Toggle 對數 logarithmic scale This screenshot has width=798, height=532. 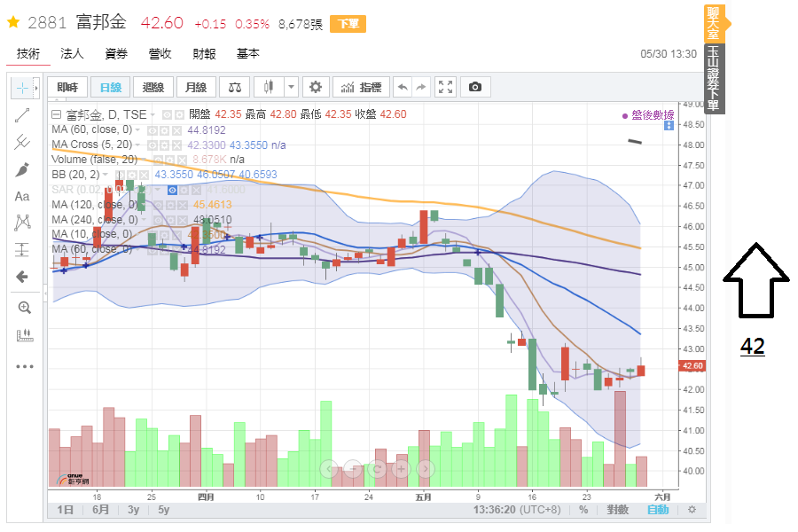coord(617,510)
